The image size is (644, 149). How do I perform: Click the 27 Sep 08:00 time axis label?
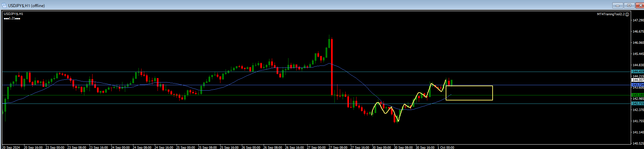click(337, 147)
